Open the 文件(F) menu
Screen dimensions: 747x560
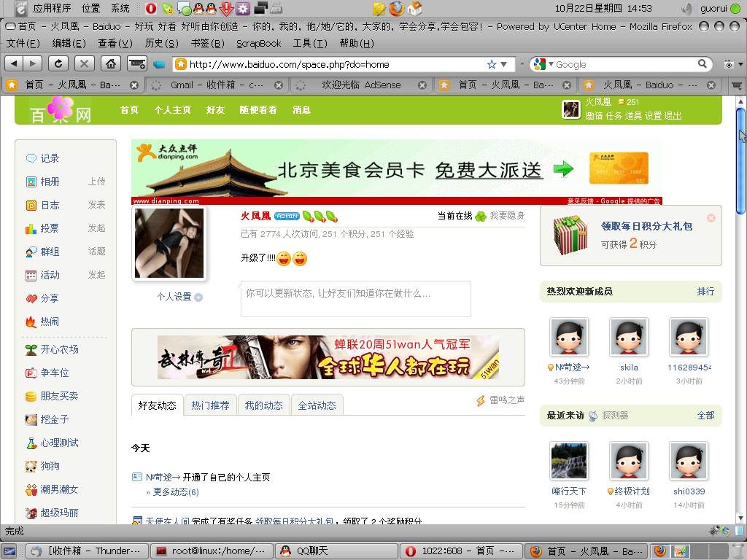click(x=23, y=43)
